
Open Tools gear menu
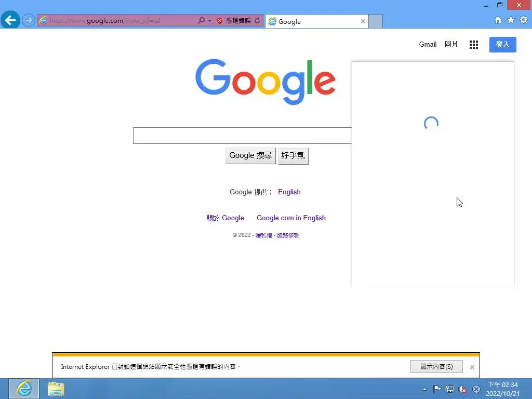point(524,20)
